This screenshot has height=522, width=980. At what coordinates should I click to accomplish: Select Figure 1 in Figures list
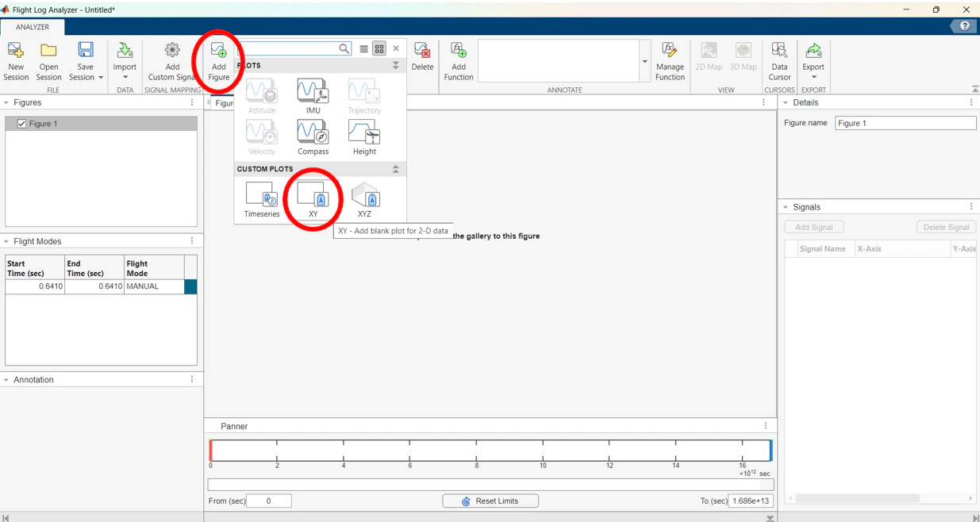click(x=102, y=124)
